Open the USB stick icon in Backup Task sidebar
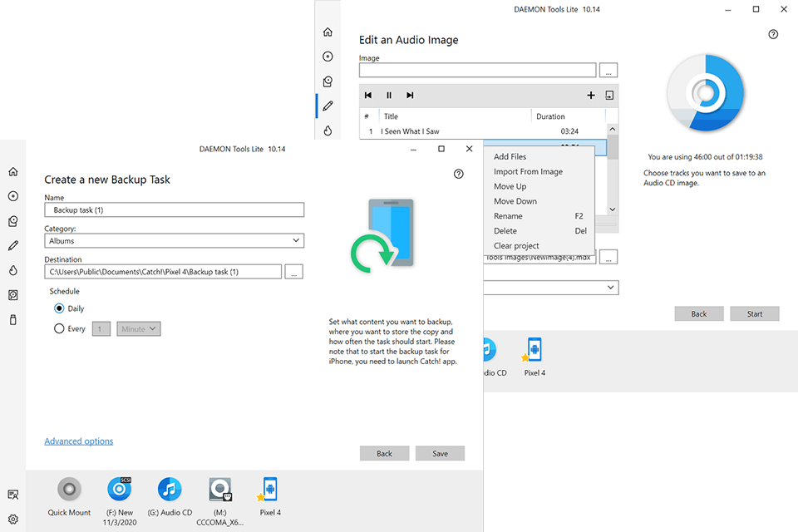The height and width of the screenshot is (532, 798). [13, 319]
